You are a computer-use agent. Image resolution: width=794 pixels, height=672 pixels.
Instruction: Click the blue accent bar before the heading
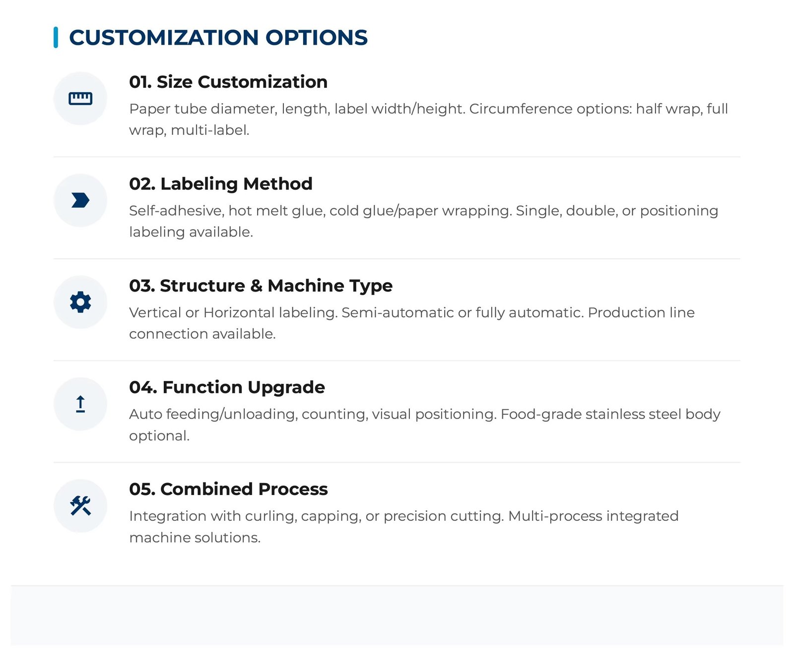click(56, 38)
